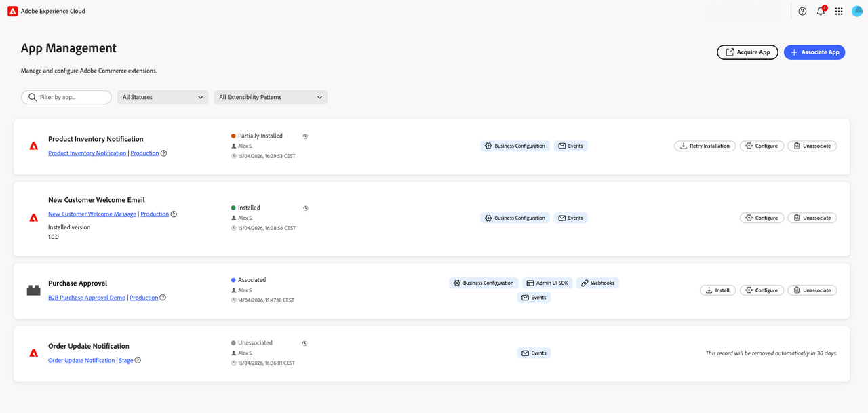The height and width of the screenshot is (413, 868).
Task: Open the All Extensibility Patterns dropdown
Action: pyautogui.click(x=271, y=98)
